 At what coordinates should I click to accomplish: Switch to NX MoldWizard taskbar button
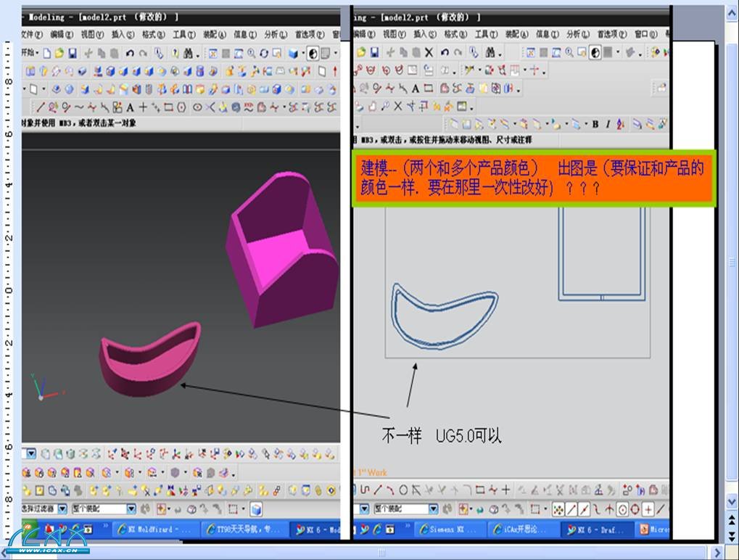pyautogui.click(x=155, y=530)
